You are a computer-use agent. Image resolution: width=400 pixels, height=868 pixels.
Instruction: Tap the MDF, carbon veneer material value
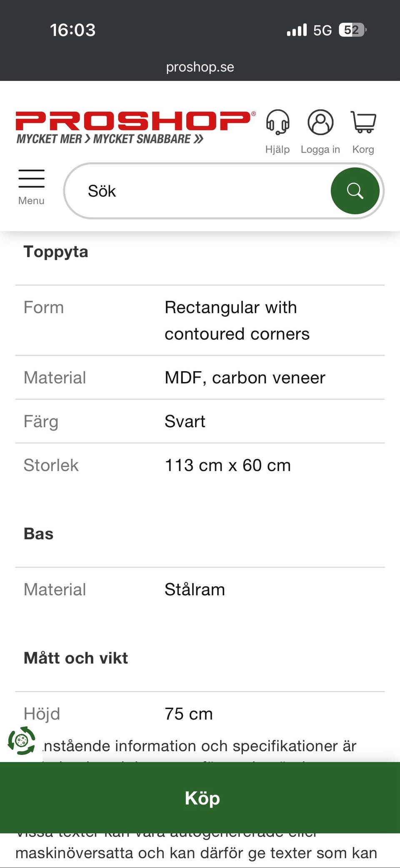245,378
